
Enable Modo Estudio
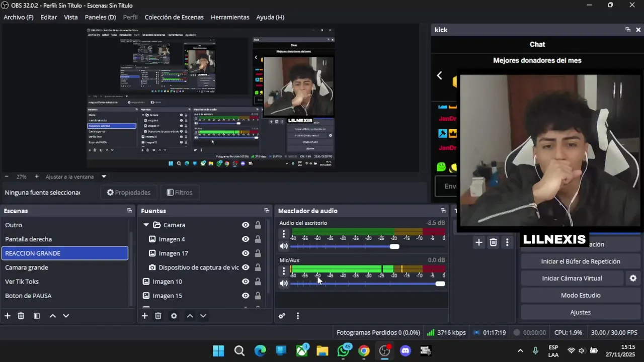point(581,295)
